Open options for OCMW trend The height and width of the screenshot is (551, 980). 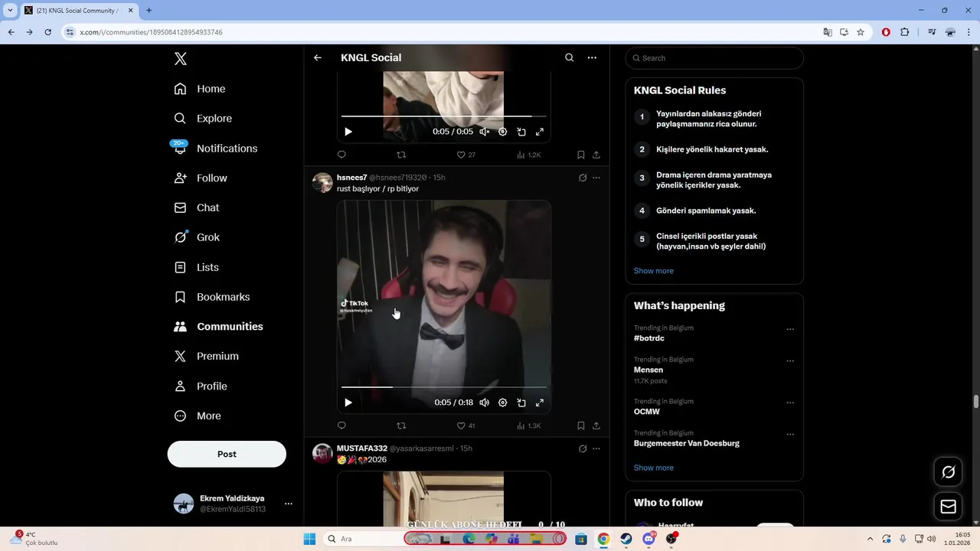(x=790, y=403)
